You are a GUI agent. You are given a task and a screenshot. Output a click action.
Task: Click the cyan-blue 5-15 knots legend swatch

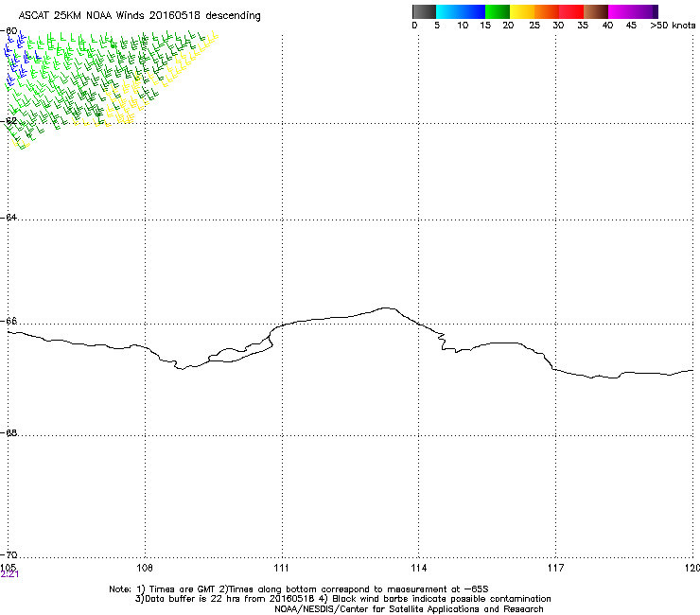(x=461, y=11)
